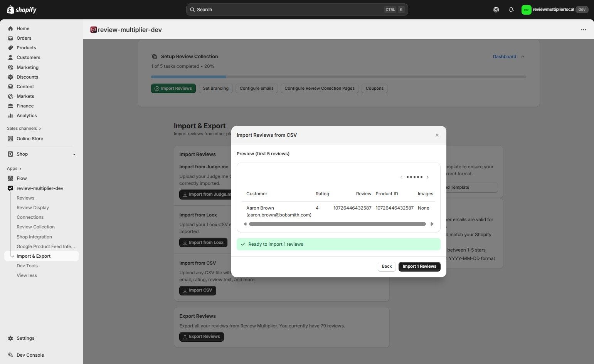Click the Import Reviews completed task checkmark
Image resolution: width=594 pixels, height=364 pixels.
point(157,88)
